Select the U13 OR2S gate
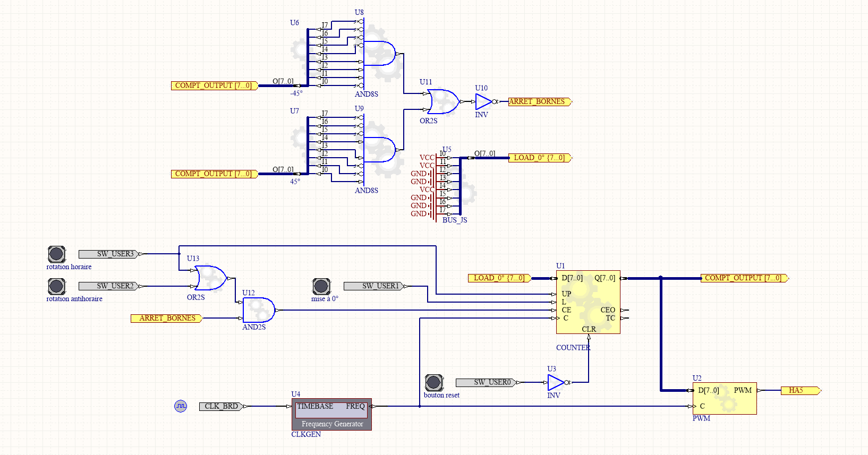The image size is (868, 455). (x=210, y=278)
